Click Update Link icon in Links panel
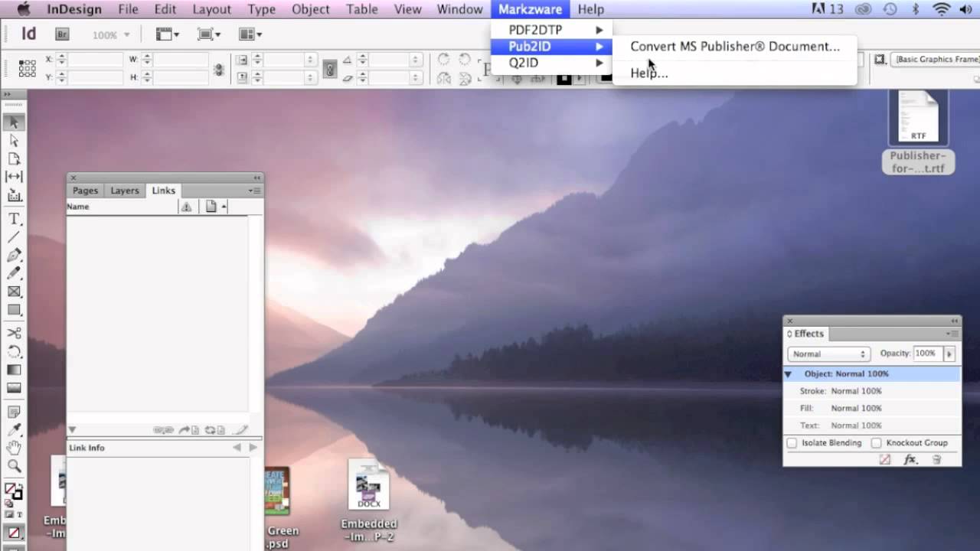The height and width of the screenshot is (551, 980). coord(214,430)
